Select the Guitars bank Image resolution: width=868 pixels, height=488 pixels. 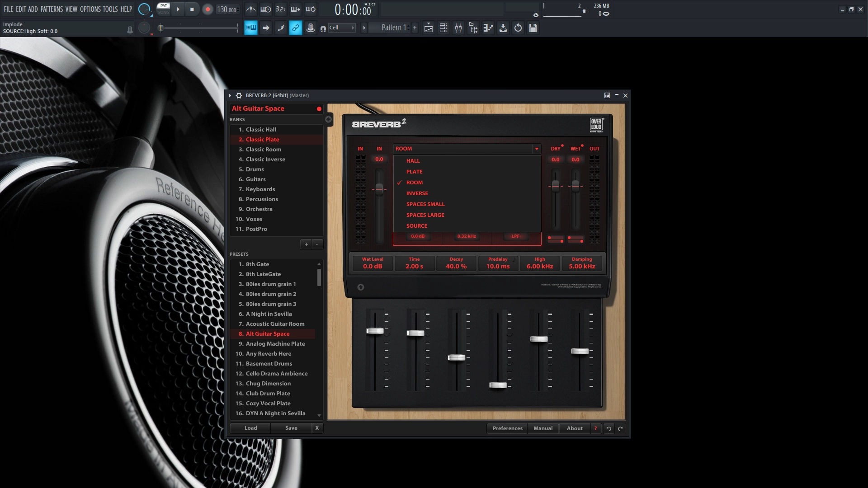pos(276,179)
